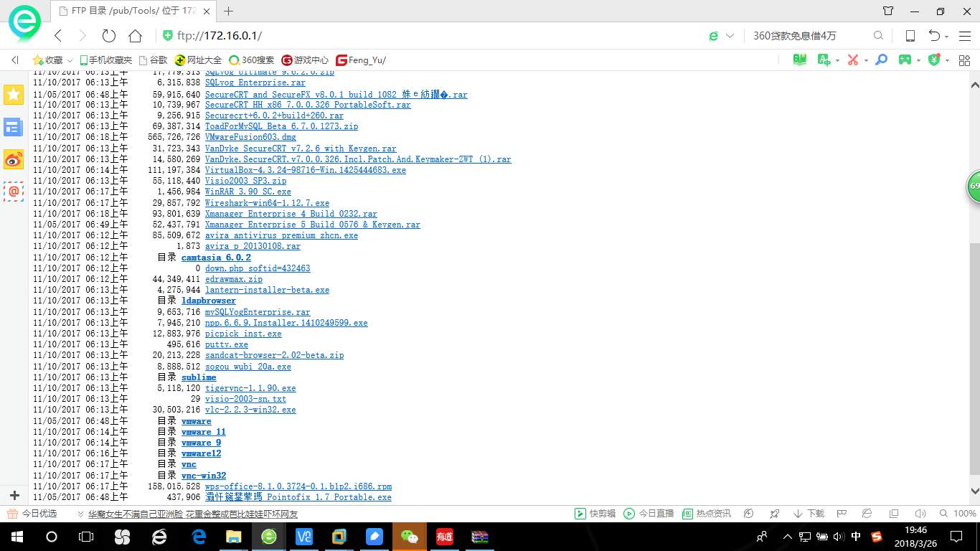This screenshot has width=980, height=551.
Task: Expand the search engine selector dropdown
Action: [x=730, y=36]
